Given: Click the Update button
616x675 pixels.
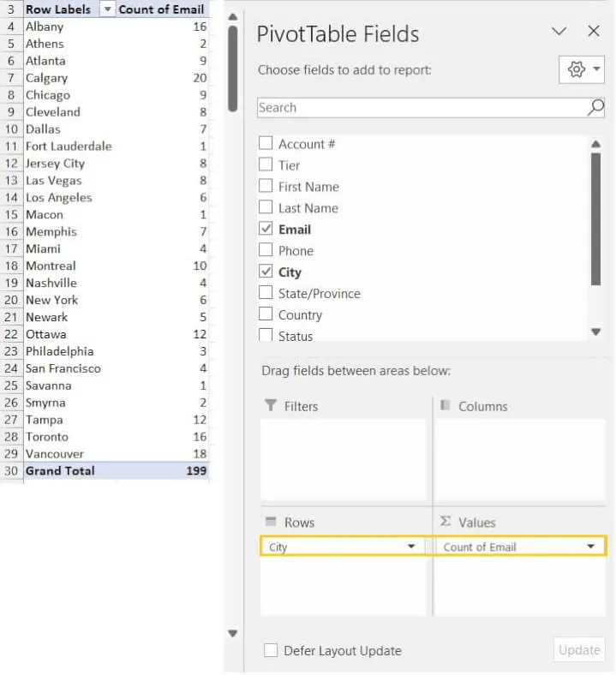Looking at the screenshot, I should click(x=579, y=650).
